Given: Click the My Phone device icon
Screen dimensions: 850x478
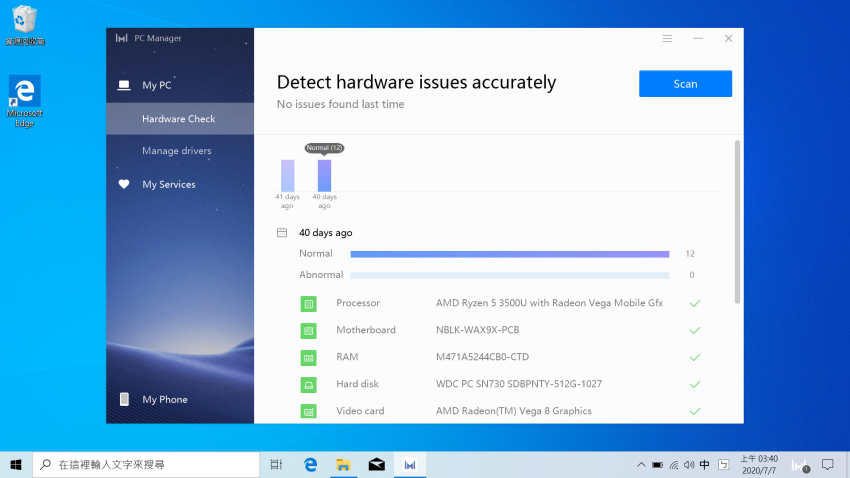Looking at the screenshot, I should tap(124, 399).
